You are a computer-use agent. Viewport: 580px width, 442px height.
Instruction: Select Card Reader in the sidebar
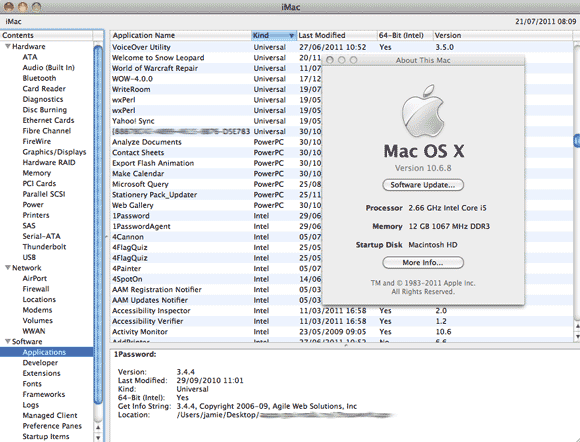pos(44,88)
